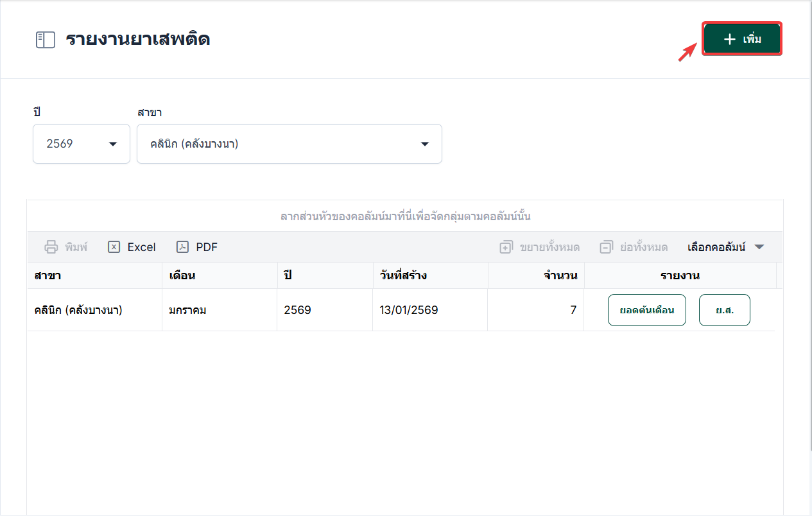This screenshot has width=812, height=520.
Task: Open the column chooser (เลือกคอลัมน์) dropdown
Action: pos(725,247)
